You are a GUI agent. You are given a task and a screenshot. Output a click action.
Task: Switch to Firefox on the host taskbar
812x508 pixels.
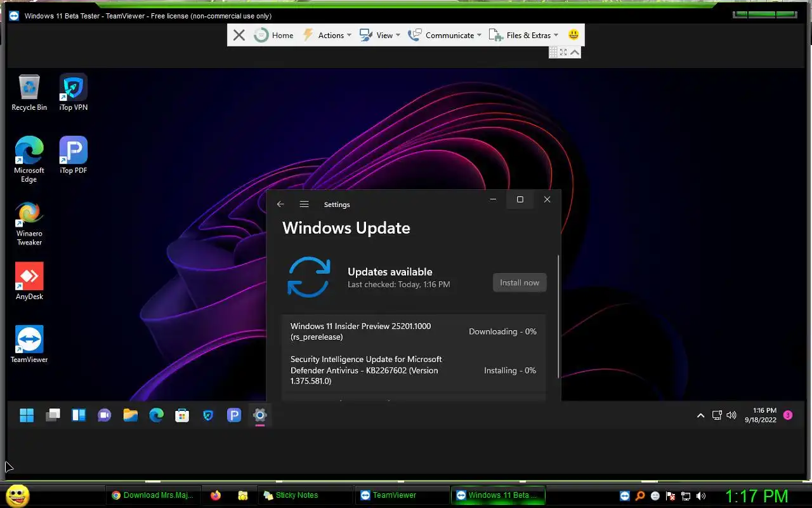(x=216, y=495)
